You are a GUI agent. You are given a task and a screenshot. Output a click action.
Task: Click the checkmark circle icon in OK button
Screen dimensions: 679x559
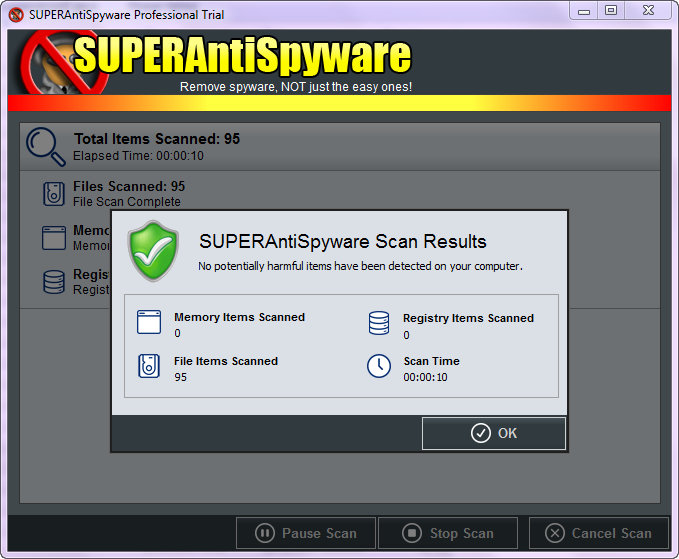481,433
